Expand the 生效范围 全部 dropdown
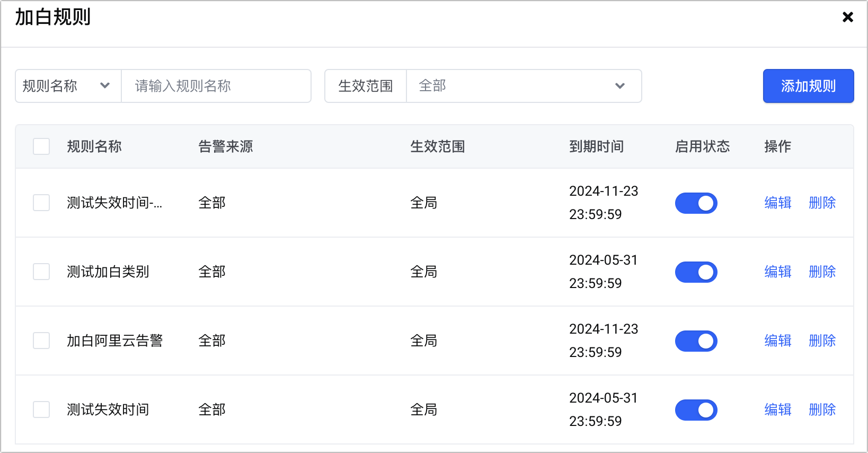The image size is (868, 453). (x=524, y=86)
